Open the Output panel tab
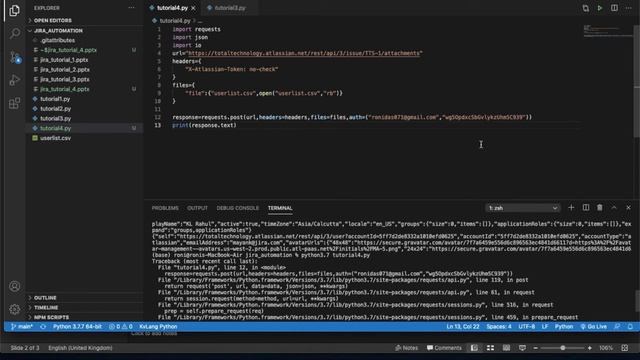640x360 pixels. coord(197,208)
